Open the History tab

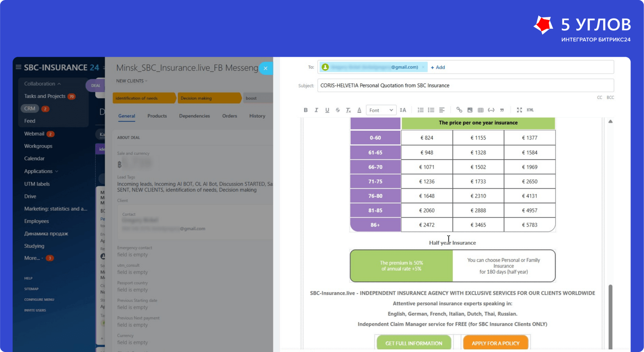click(x=257, y=116)
